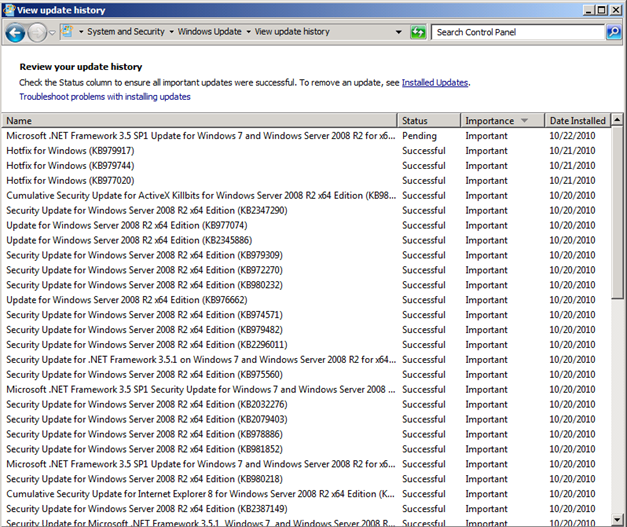Click the Back navigation arrow button
This screenshot has width=627, height=527.
pos(15,32)
